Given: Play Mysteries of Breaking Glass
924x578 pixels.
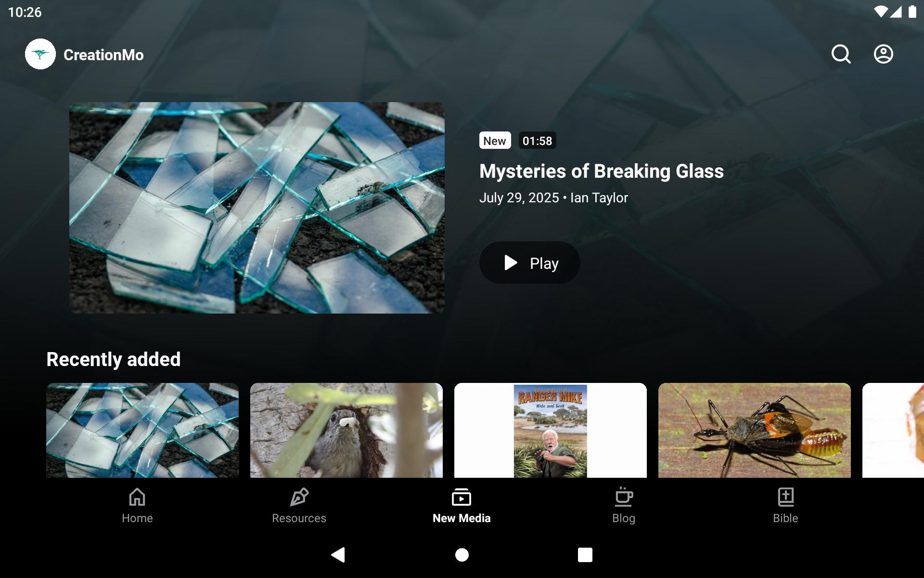Looking at the screenshot, I should [529, 263].
